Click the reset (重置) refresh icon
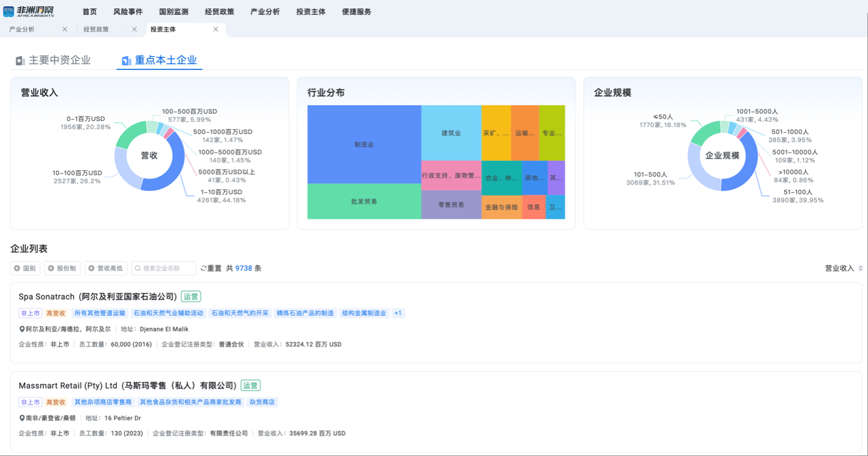This screenshot has width=868, height=456. point(204,269)
